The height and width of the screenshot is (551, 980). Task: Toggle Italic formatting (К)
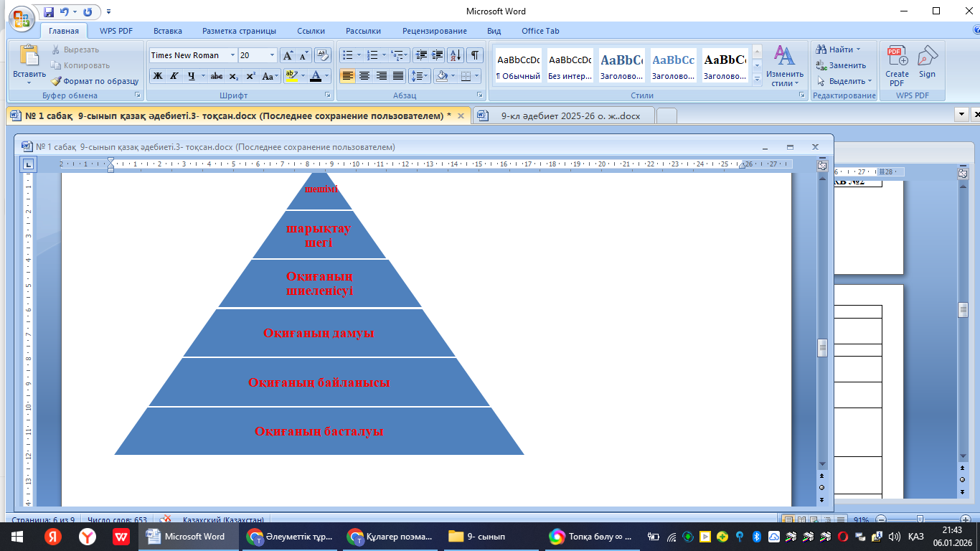click(x=174, y=76)
